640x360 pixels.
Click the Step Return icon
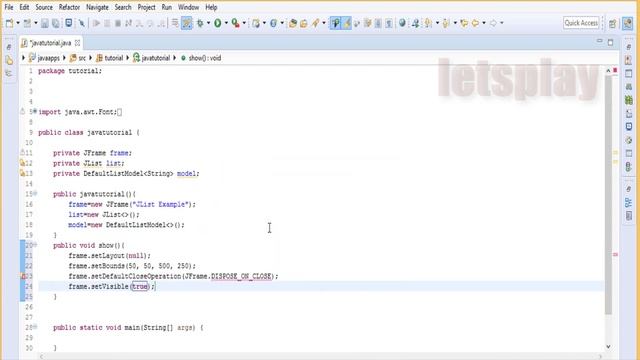(161, 23)
